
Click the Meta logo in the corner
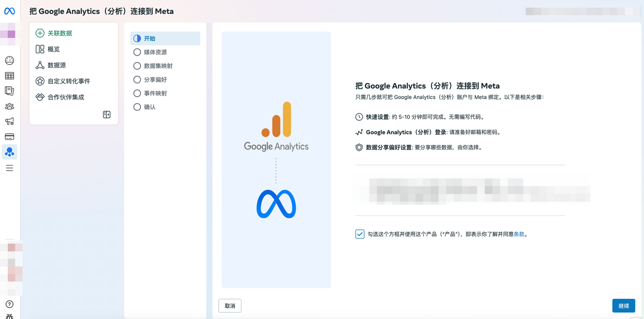tap(10, 11)
